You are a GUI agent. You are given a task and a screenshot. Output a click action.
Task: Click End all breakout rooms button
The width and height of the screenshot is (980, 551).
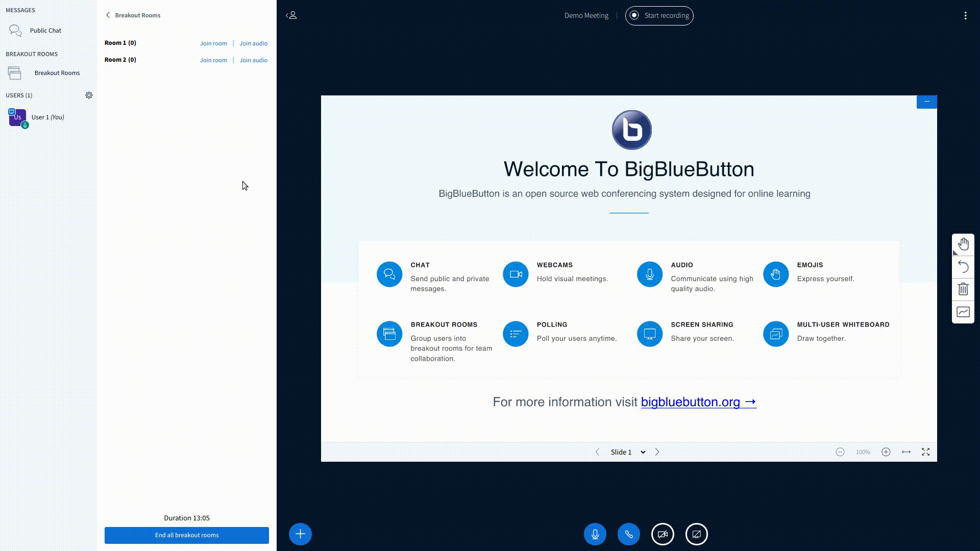click(x=187, y=535)
